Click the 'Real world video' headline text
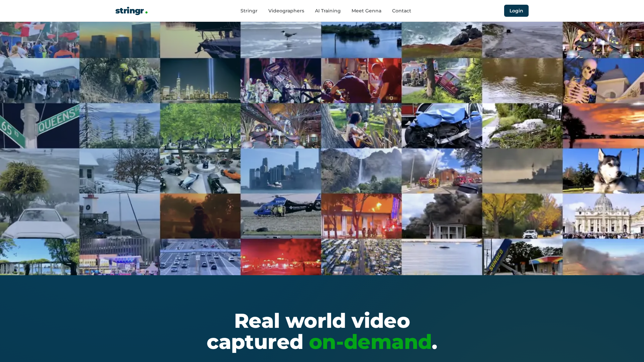The image size is (644, 362). click(322, 321)
